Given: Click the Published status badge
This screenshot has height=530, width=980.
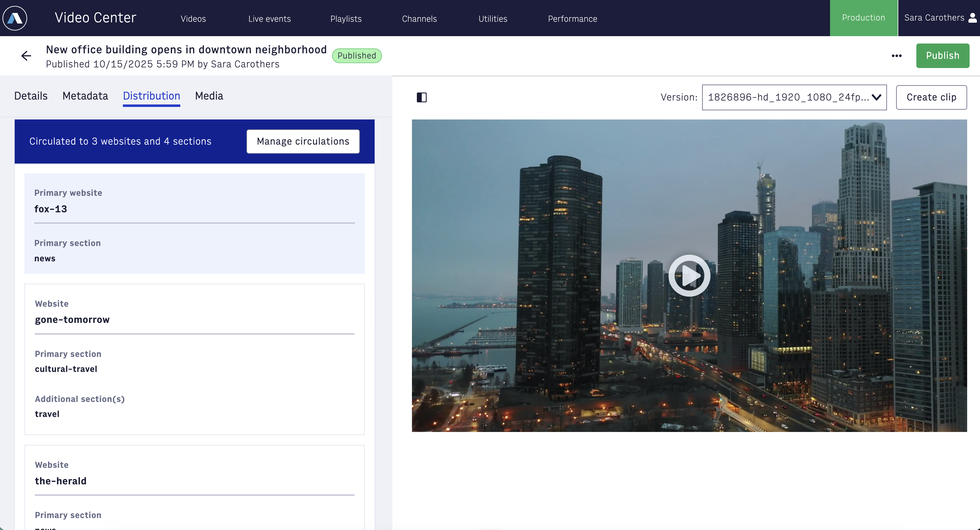Looking at the screenshot, I should point(357,56).
